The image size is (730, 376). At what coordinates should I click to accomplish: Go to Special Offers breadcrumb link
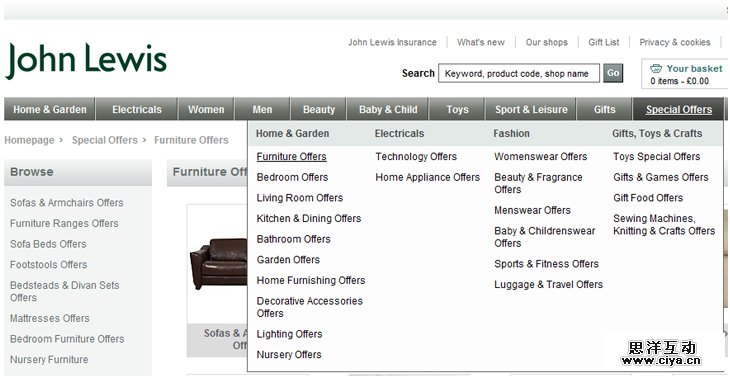[105, 140]
